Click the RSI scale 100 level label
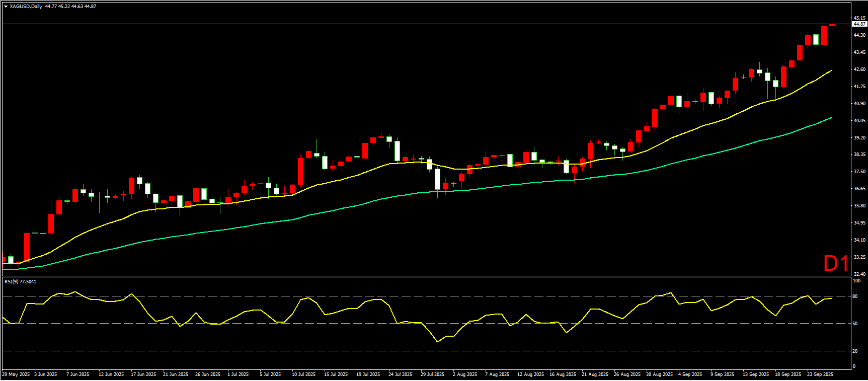 (856, 281)
